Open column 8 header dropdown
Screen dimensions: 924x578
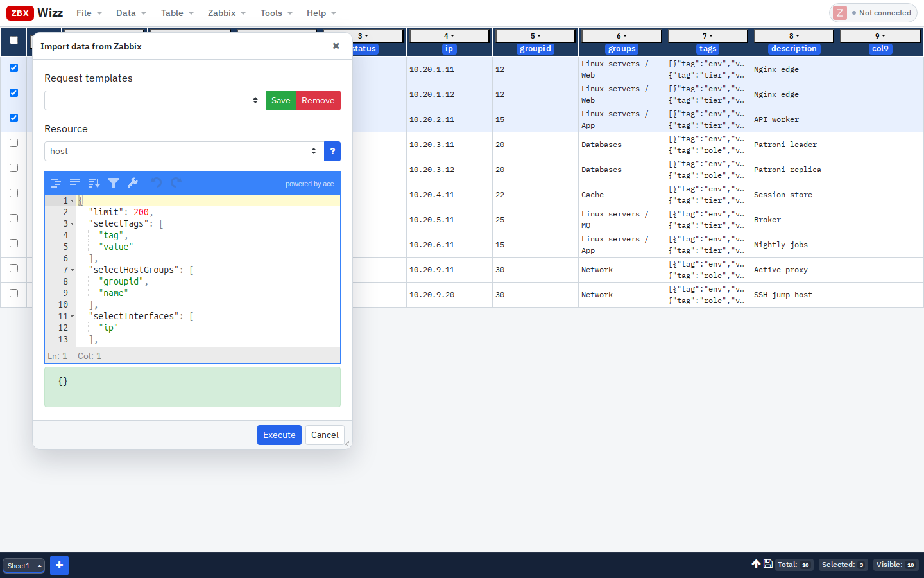pos(794,36)
